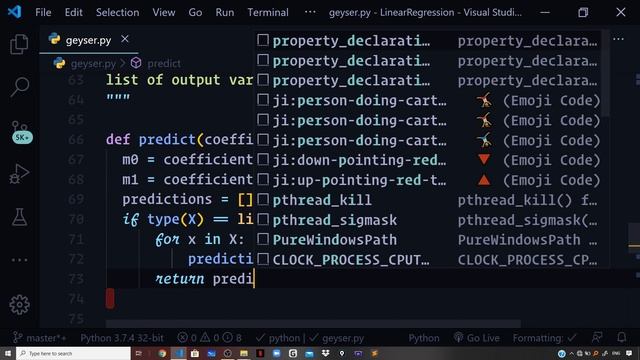The width and height of the screenshot is (640, 360).
Task: Click the up-pointing red triangle emoji icon
Action: [x=484, y=180]
